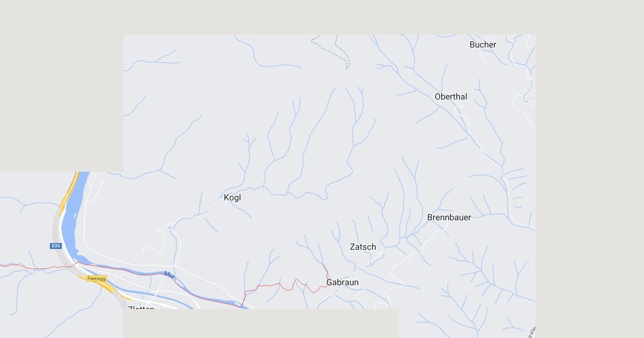Click the blue S35 highway shield

tap(56, 246)
